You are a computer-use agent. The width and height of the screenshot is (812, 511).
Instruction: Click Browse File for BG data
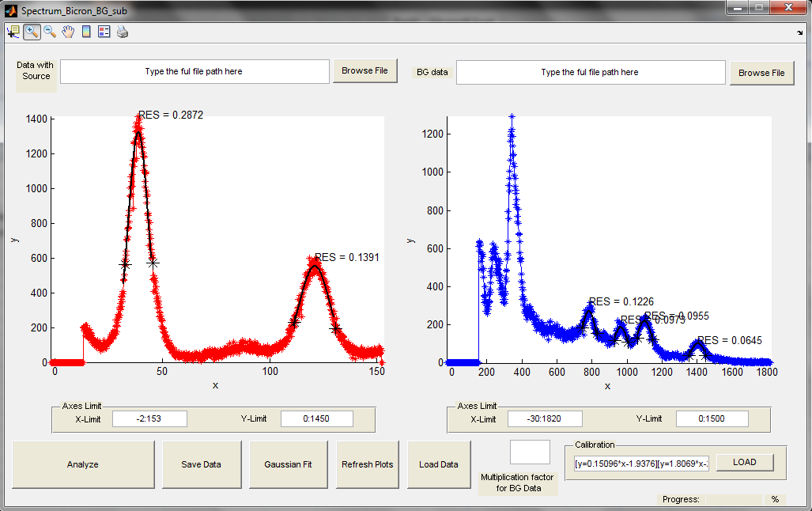(x=761, y=73)
